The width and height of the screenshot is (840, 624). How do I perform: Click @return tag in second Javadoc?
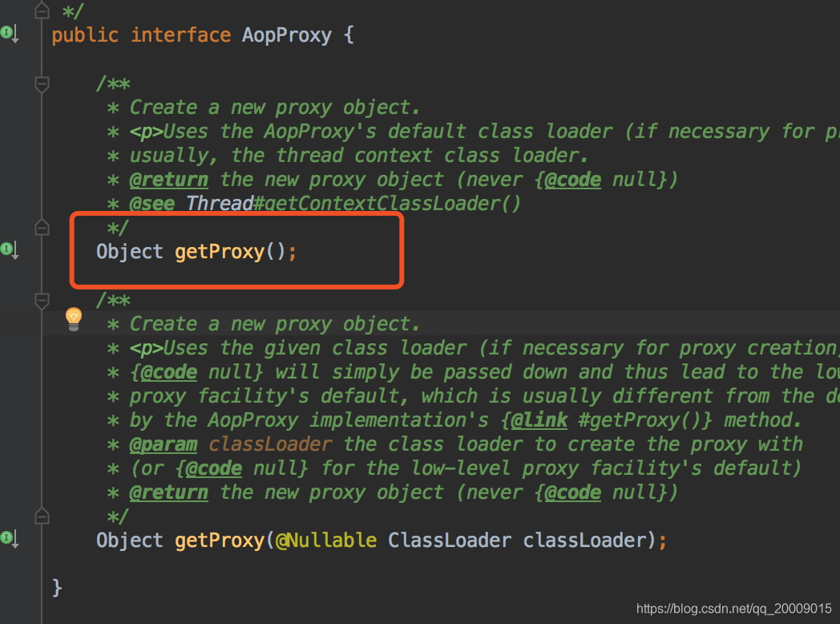click(x=169, y=492)
